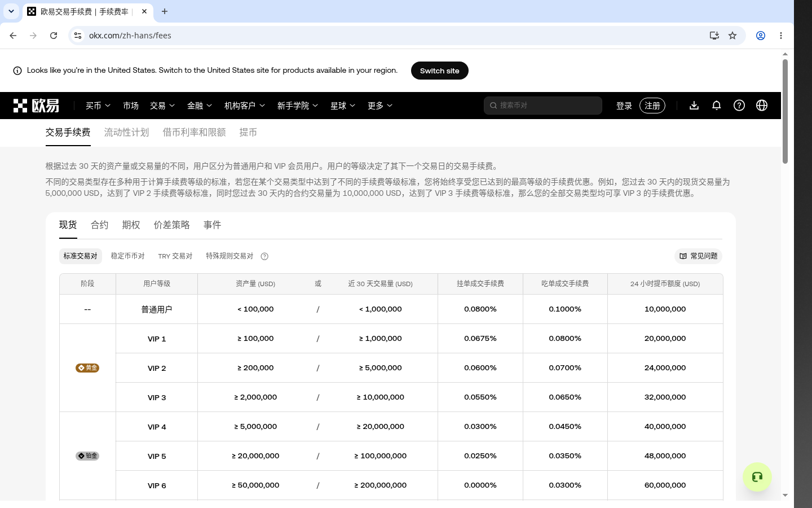Click the OKX 欧易 logo

[x=36, y=106]
